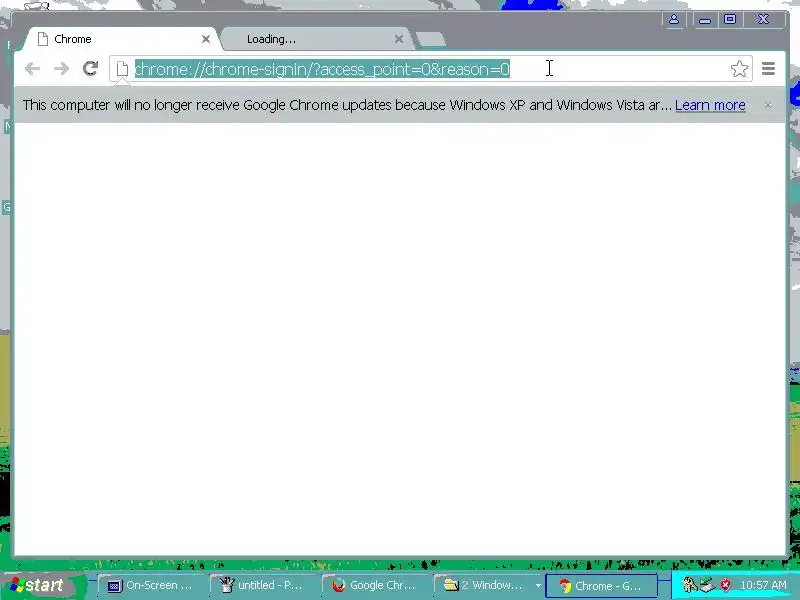Screen dimensions: 800x600
Task: Click the security alert shield tray icon
Action: (x=726, y=585)
